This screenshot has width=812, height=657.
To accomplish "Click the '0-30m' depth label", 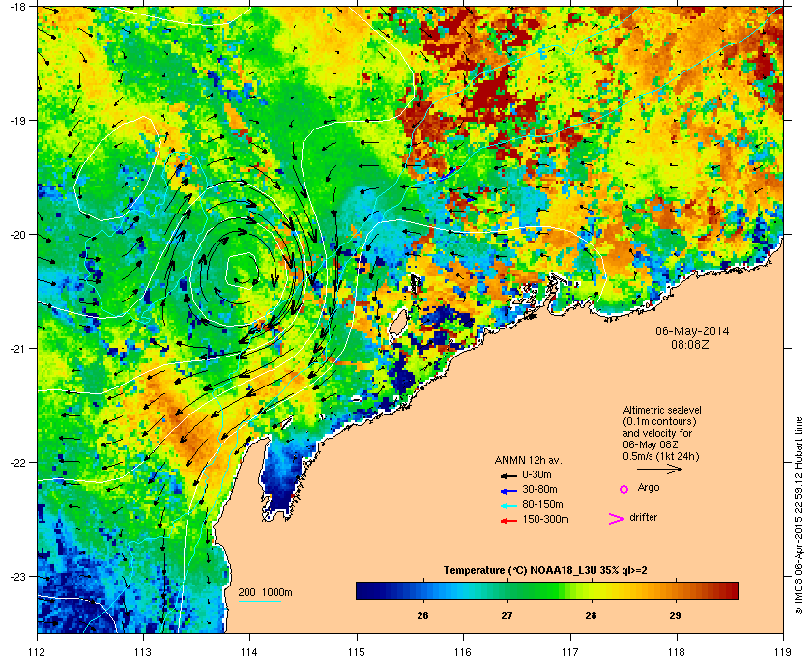I will tap(536, 474).
